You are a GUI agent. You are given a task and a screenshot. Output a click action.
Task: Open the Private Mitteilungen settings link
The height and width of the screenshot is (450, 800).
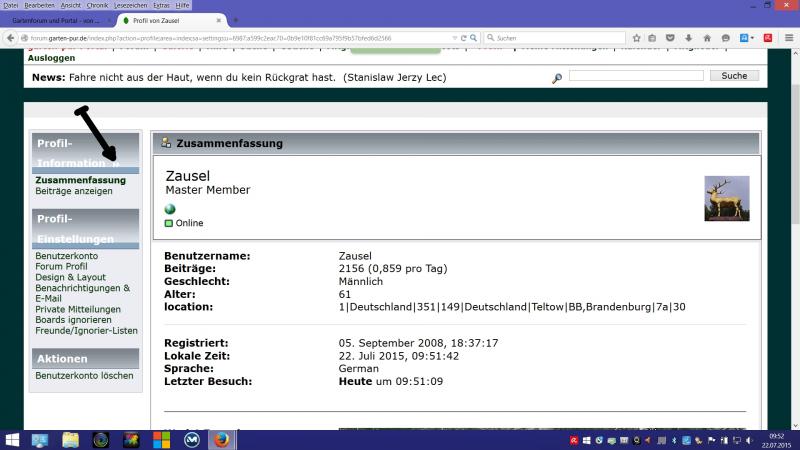pyautogui.click(x=78, y=309)
